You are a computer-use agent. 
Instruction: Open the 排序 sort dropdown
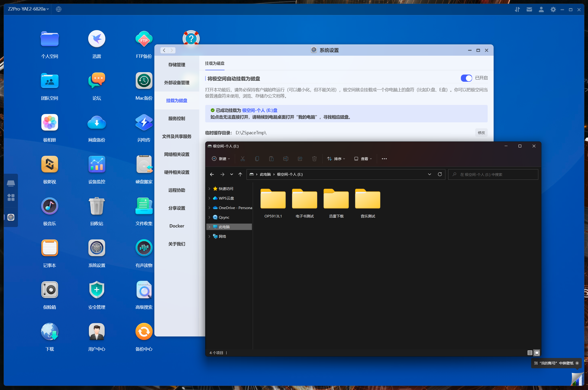coord(336,159)
